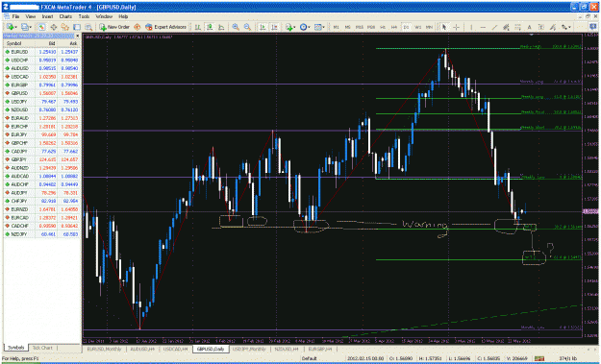Switch the chart to bar chart style
The height and width of the screenshot is (364, 601).
198,27
